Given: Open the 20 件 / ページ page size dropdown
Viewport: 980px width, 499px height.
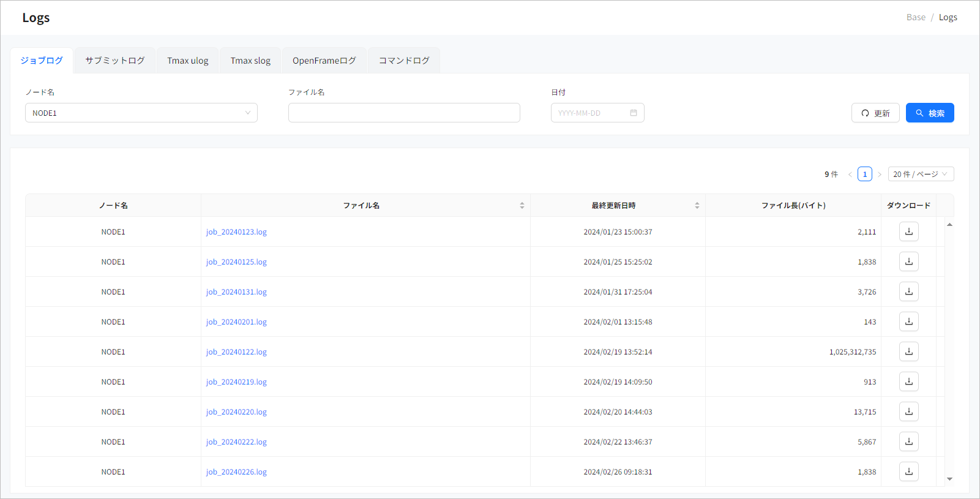Looking at the screenshot, I should coord(920,174).
